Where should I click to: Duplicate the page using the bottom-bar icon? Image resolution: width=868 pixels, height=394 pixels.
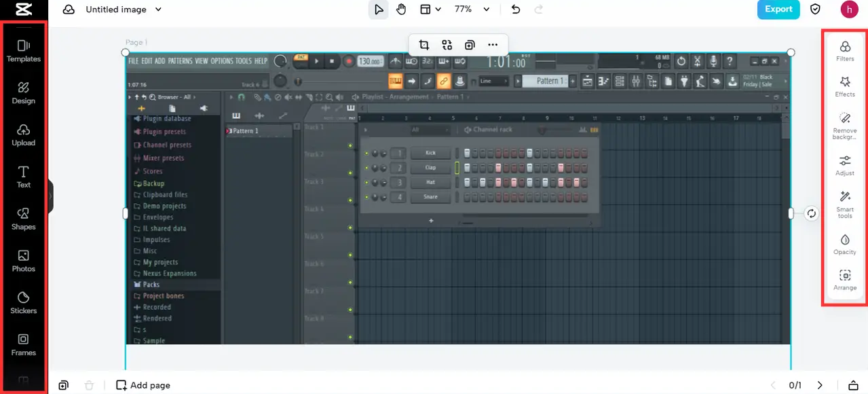tap(63, 385)
